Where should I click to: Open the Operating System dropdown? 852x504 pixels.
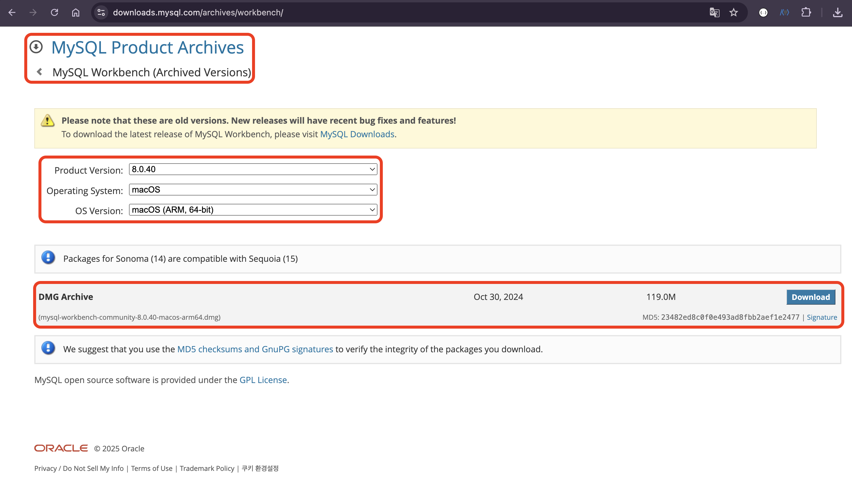253,190
